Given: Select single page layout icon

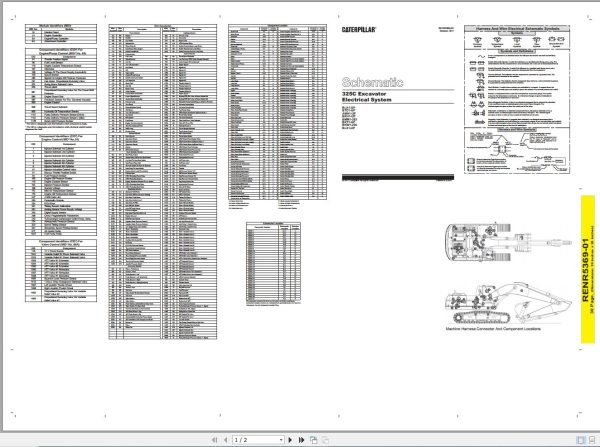Looking at the screenshot, I should point(580,440).
